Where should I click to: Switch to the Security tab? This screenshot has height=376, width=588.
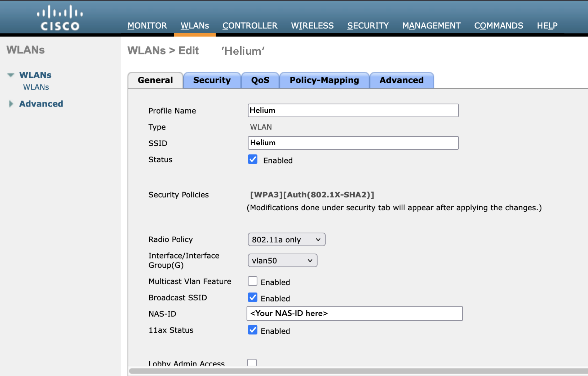(x=212, y=80)
